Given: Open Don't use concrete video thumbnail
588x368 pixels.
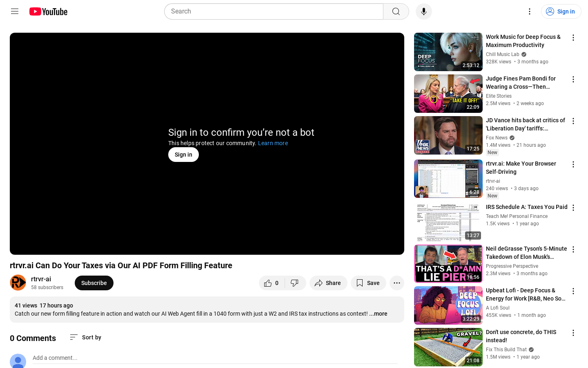Looking at the screenshot, I should pos(448,347).
